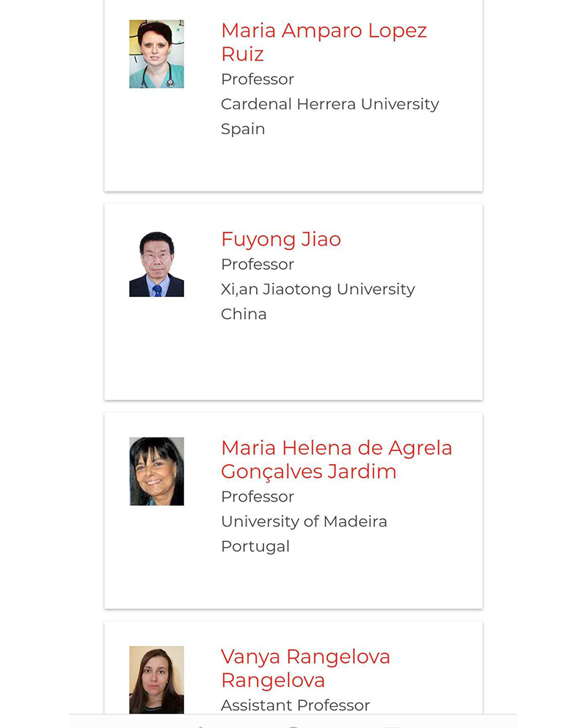Click the Spain country label
This screenshot has width=587, height=728.
coord(243,129)
